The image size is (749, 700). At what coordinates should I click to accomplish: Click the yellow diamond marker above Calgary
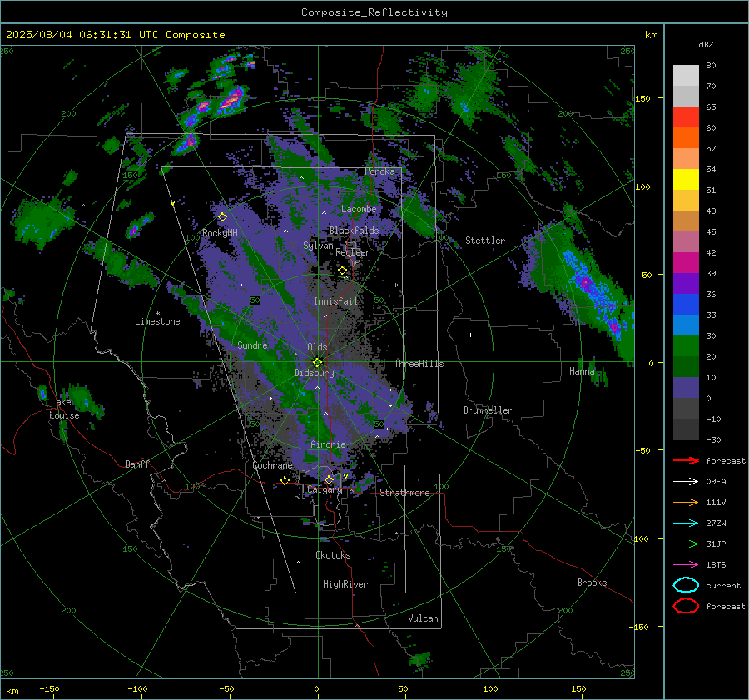pyautogui.click(x=329, y=479)
